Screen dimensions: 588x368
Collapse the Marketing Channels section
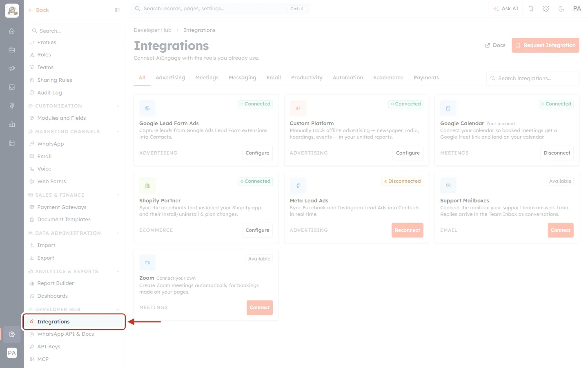118,132
